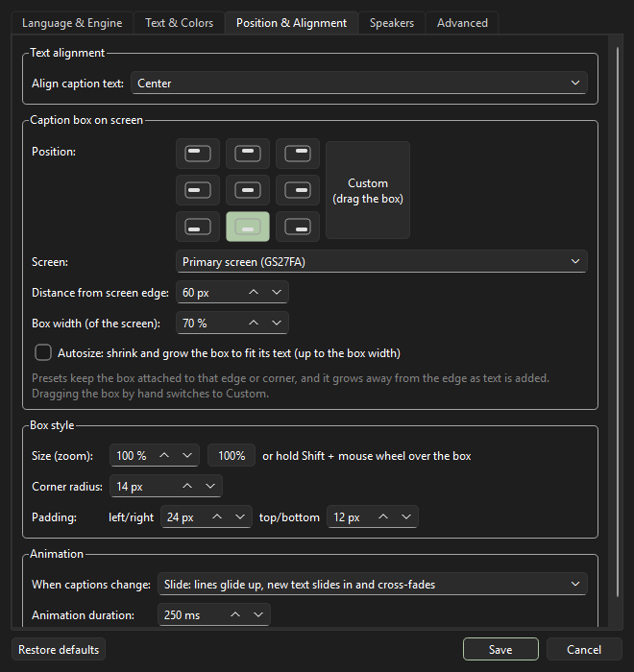Open Screen selection dropdown

click(x=381, y=261)
